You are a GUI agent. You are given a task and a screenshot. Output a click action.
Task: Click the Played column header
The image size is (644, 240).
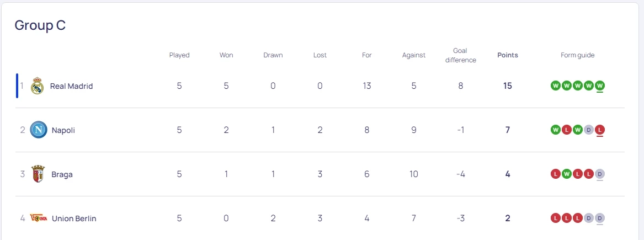tap(179, 55)
